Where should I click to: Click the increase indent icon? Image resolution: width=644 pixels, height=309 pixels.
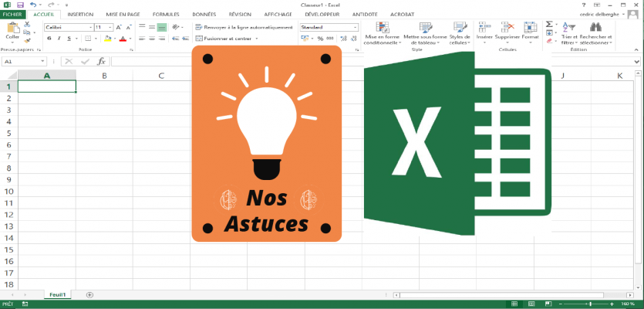pyautogui.click(x=185, y=39)
